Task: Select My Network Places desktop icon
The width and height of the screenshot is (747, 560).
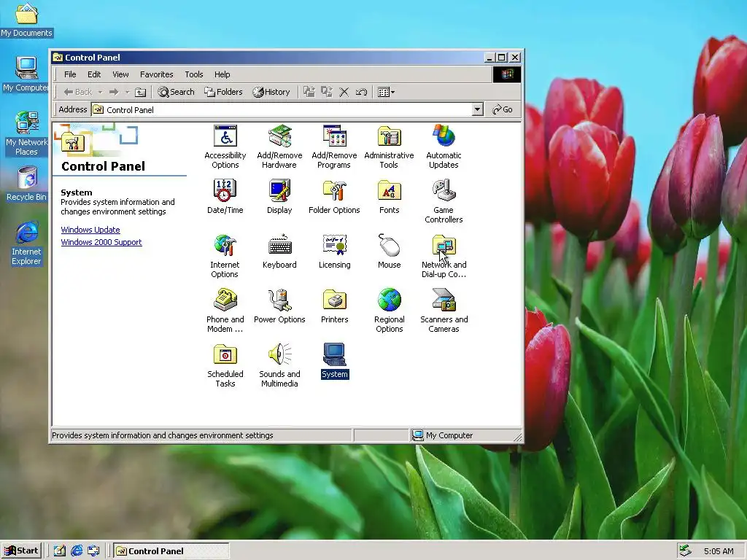Action: (x=26, y=133)
